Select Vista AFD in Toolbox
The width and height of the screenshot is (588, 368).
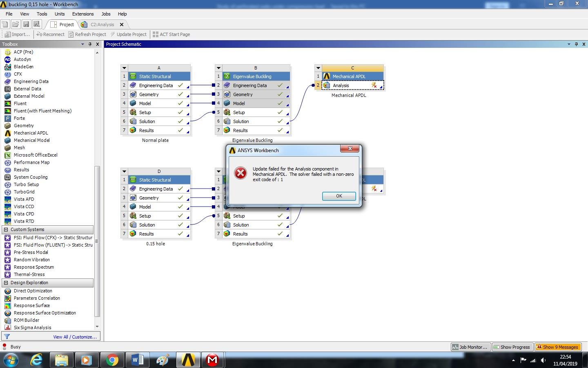coord(24,199)
